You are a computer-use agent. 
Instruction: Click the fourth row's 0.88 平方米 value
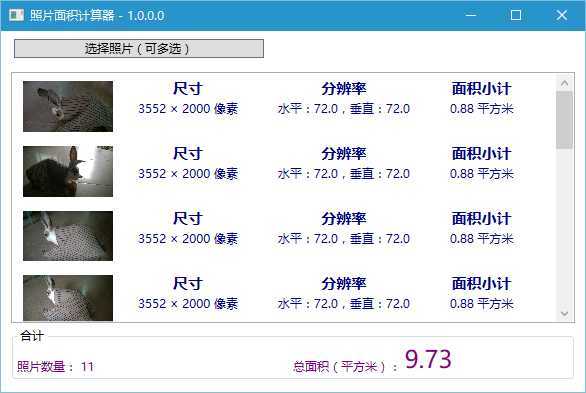[x=481, y=304]
